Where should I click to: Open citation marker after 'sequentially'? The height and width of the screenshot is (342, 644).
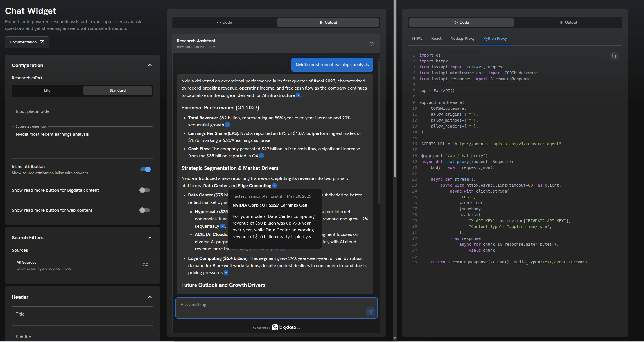pyautogui.click(x=223, y=226)
